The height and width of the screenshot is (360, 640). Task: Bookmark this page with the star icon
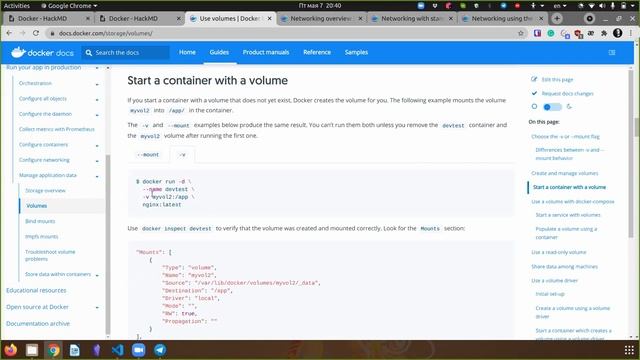(x=520, y=33)
